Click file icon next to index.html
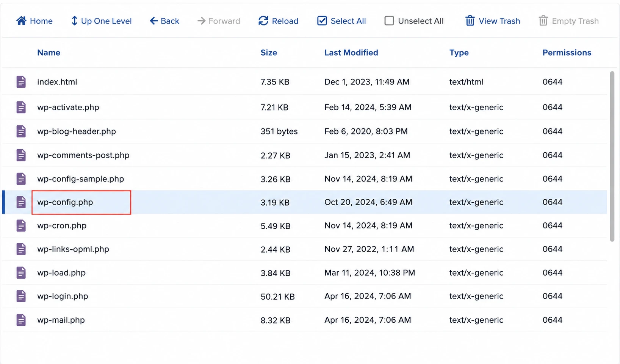The height and width of the screenshot is (364, 620). (x=21, y=82)
